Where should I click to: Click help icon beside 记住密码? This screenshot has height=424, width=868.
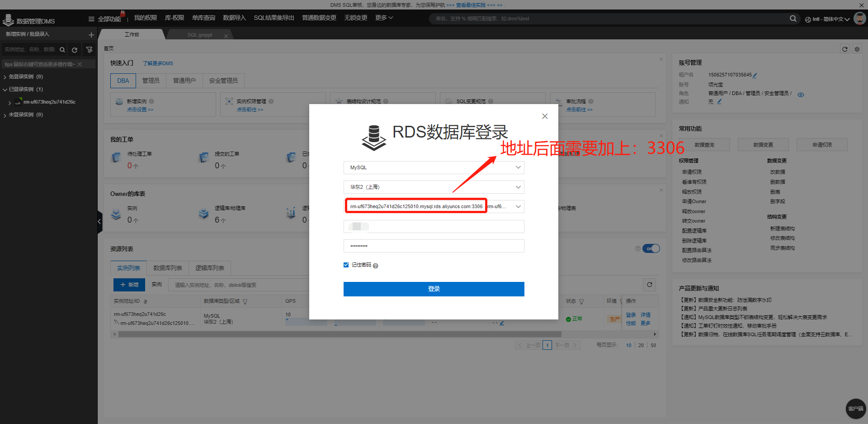pyautogui.click(x=375, y=266)
